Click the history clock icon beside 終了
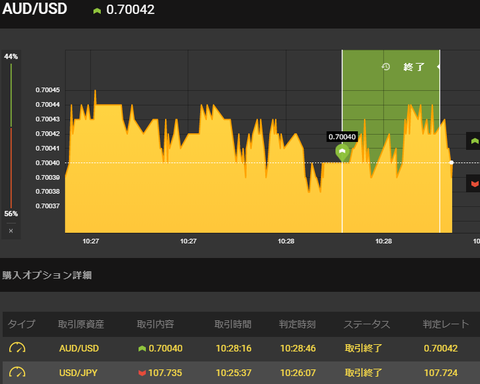The width and height of the screenshot is (480, 384). pyautogui.click(x=386, y=67)
